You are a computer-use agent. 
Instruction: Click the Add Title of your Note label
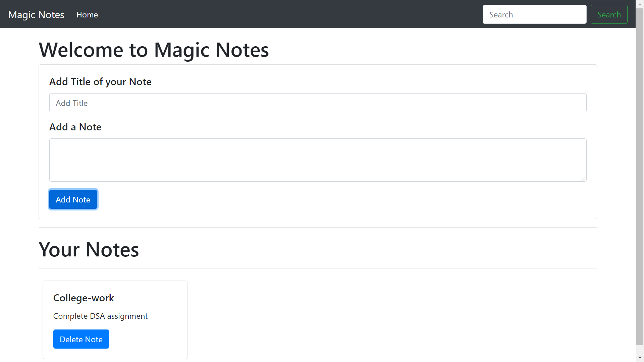(100, 81)
